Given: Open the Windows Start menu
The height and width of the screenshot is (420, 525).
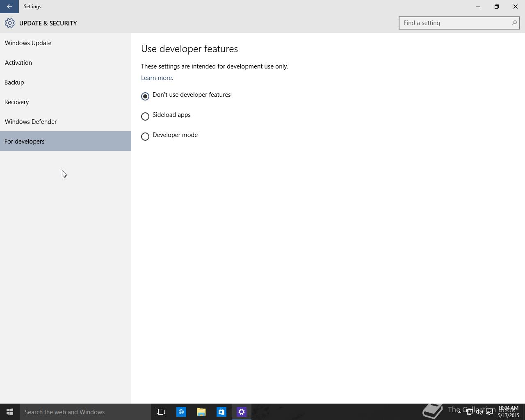Looking at the screenshot, I should click(10, 412).
